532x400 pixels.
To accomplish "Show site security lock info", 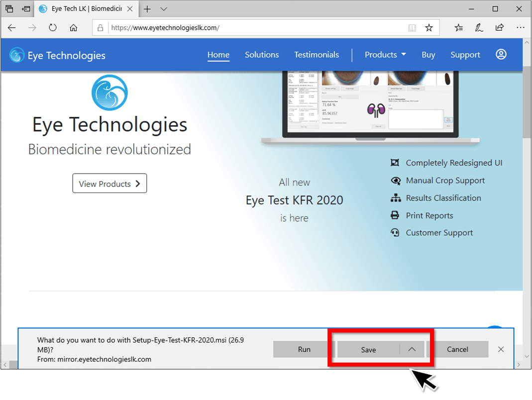I will coord(101,28).
